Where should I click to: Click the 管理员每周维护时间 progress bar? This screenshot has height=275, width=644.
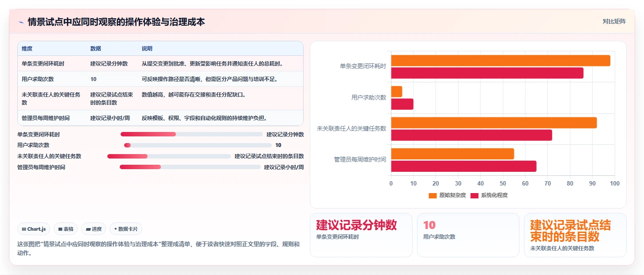point(190,167)
